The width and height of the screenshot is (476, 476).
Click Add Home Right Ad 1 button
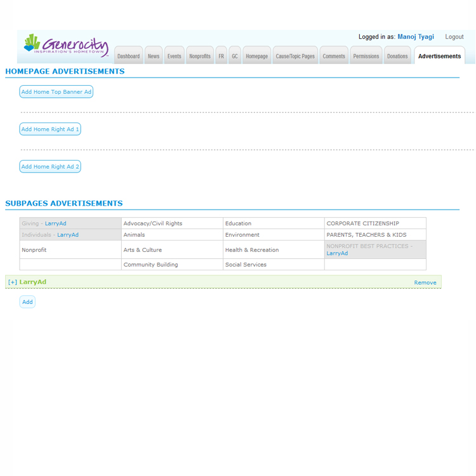coord(50,129)
